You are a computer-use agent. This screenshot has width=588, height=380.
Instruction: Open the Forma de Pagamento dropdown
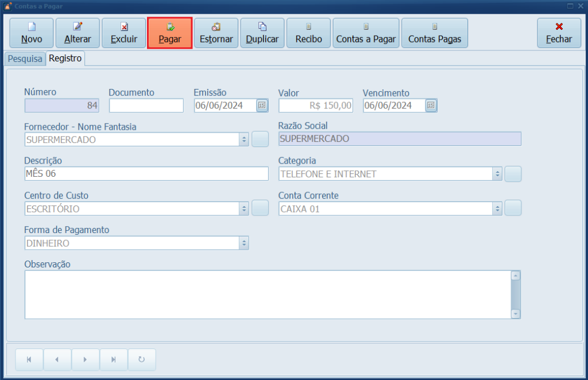pyautogui.click(x=243, y=243)
